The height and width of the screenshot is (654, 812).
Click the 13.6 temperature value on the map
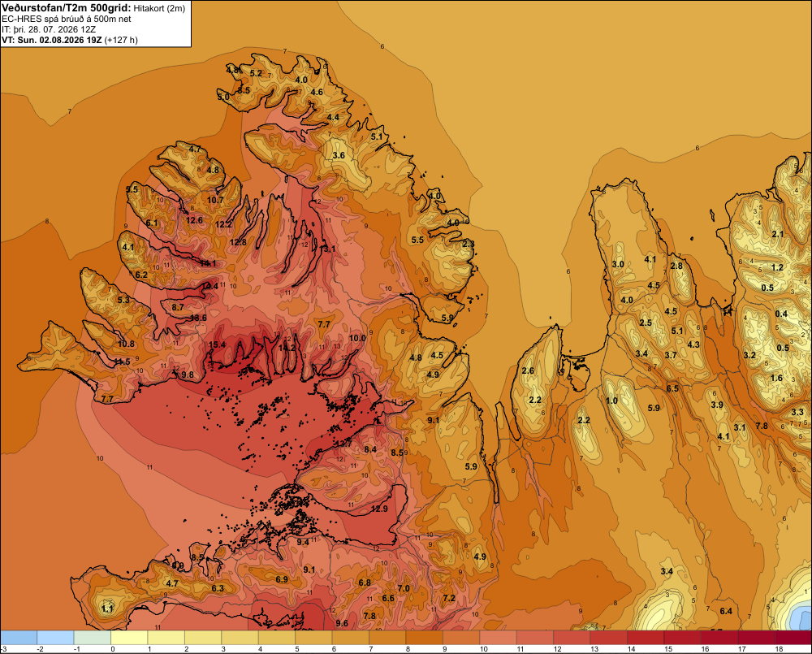tap(198, 318)
